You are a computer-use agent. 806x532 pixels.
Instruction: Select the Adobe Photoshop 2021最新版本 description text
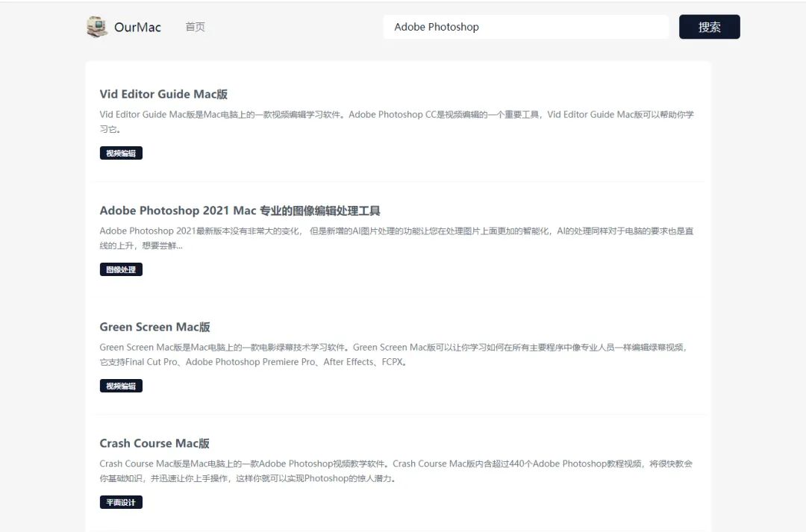[396, 238]
